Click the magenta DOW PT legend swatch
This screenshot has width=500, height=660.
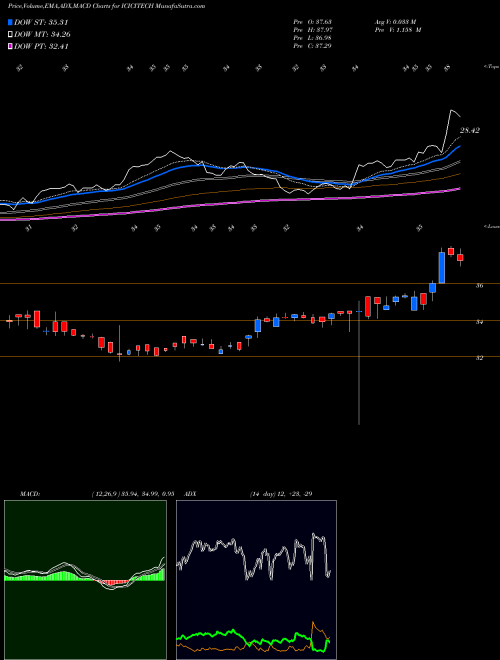click(10, 46)
